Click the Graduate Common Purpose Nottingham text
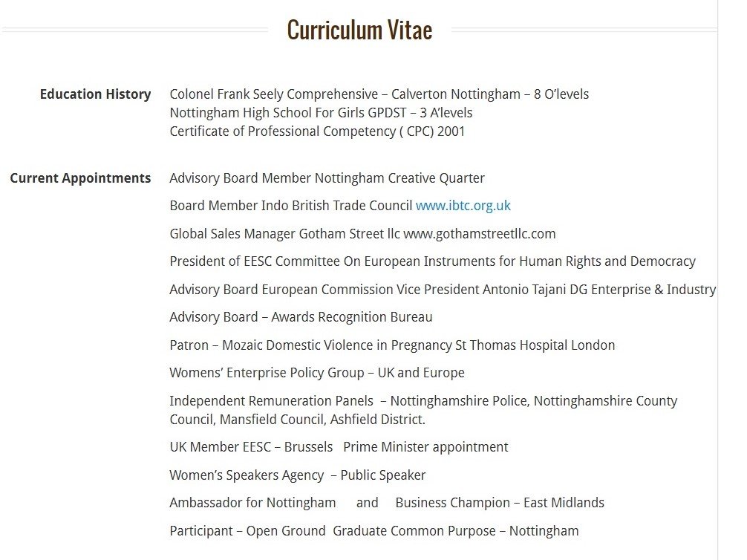Image resolution: width=747 pixels, height=560 pixels. click(x=455, y=531)
